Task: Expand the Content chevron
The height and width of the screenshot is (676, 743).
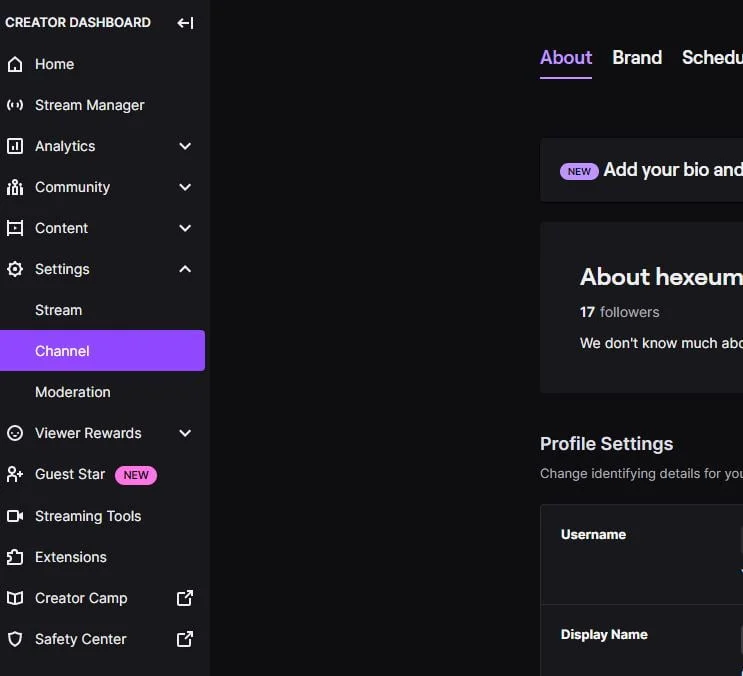Action: tap(185, 228)
